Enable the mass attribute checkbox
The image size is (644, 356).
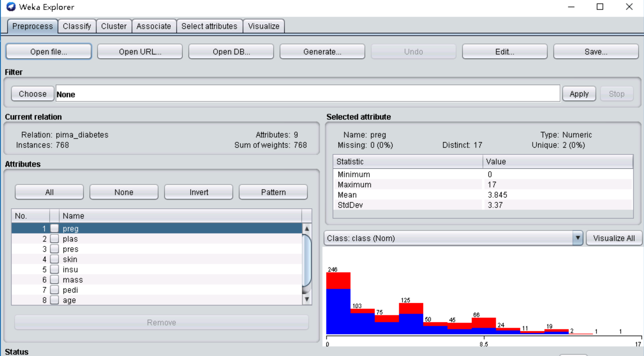(x=54, y=280)
